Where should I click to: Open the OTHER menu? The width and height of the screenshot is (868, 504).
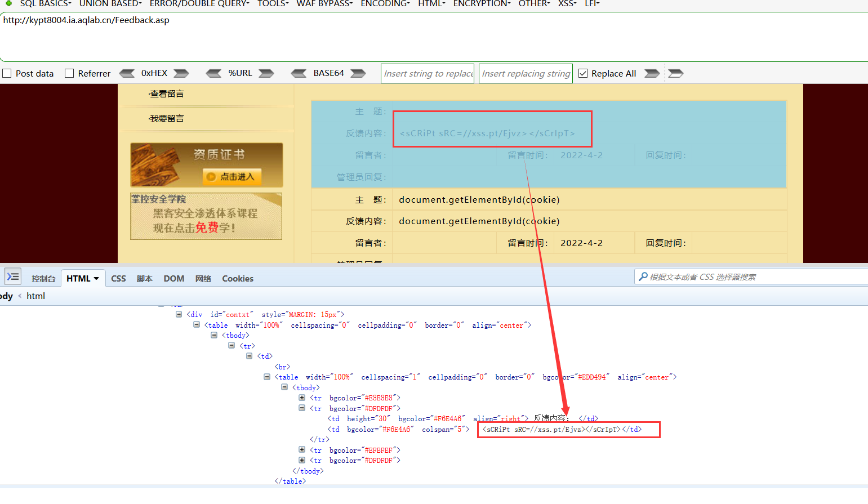pyautogui.click(x=535, y=3)
